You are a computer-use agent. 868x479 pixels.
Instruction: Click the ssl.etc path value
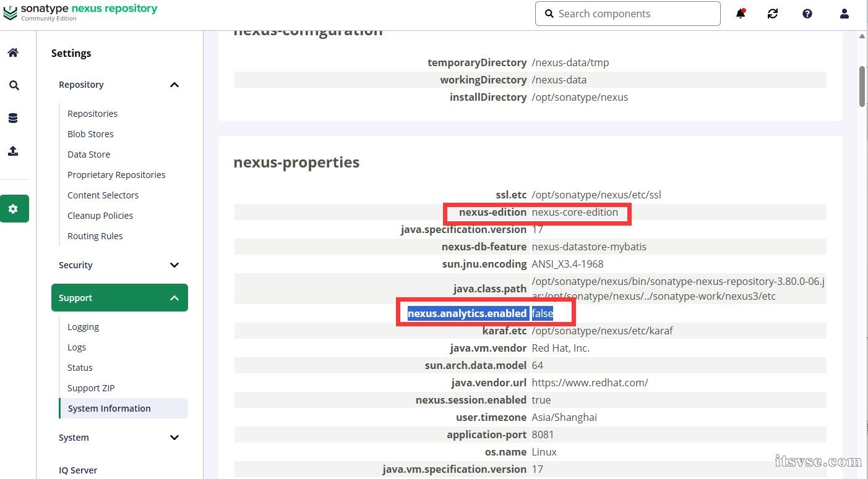pos(596,195)
